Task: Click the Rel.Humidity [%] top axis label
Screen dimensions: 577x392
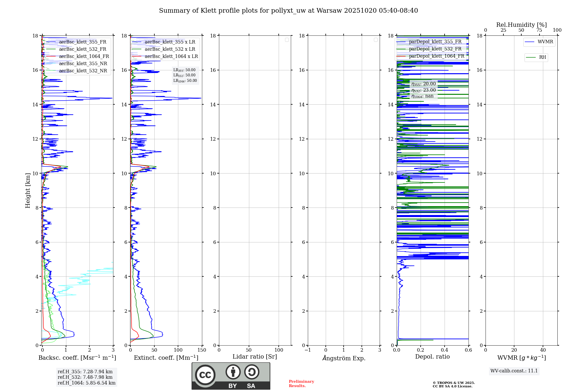Action: tap(521, 25)
